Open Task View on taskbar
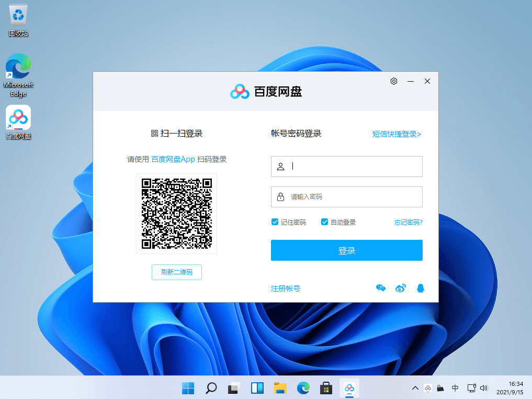The width and height of the screenshot is (532, 399). (234, 388)
